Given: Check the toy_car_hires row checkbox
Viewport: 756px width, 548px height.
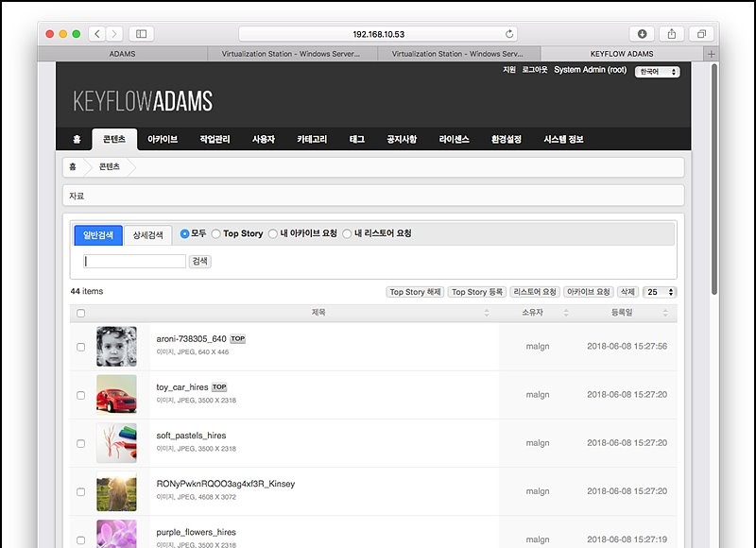Looking at the screenshot, I should [x=81, y=395].
